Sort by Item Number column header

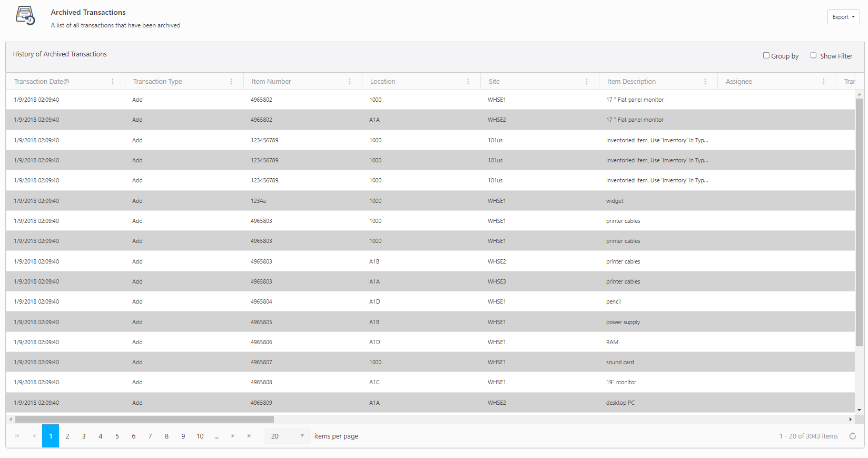[x=271, y=82]
